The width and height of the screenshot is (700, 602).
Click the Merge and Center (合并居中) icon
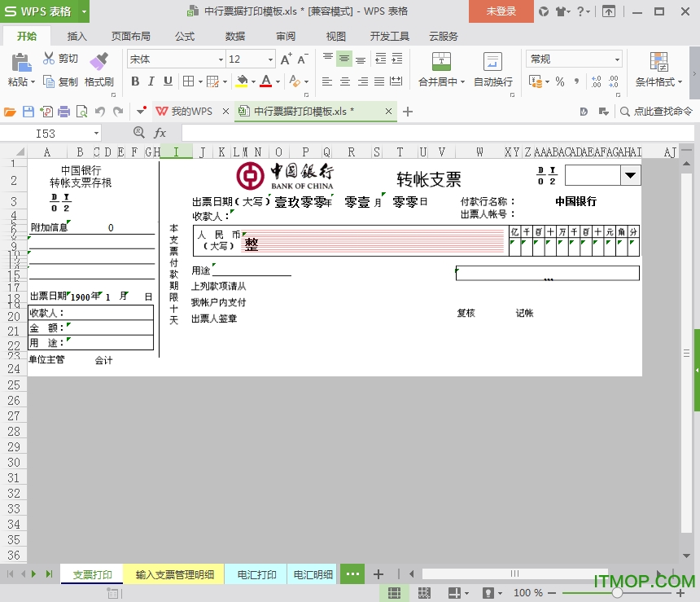point(441,62)
